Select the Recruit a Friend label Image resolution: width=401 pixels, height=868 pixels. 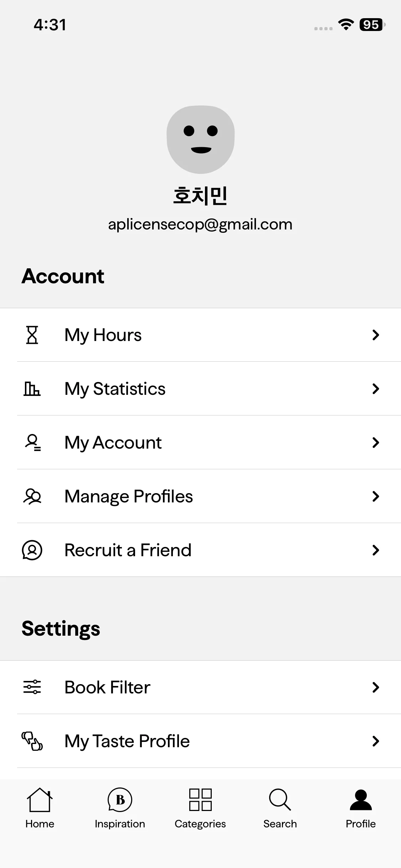(x=128, y=550)
